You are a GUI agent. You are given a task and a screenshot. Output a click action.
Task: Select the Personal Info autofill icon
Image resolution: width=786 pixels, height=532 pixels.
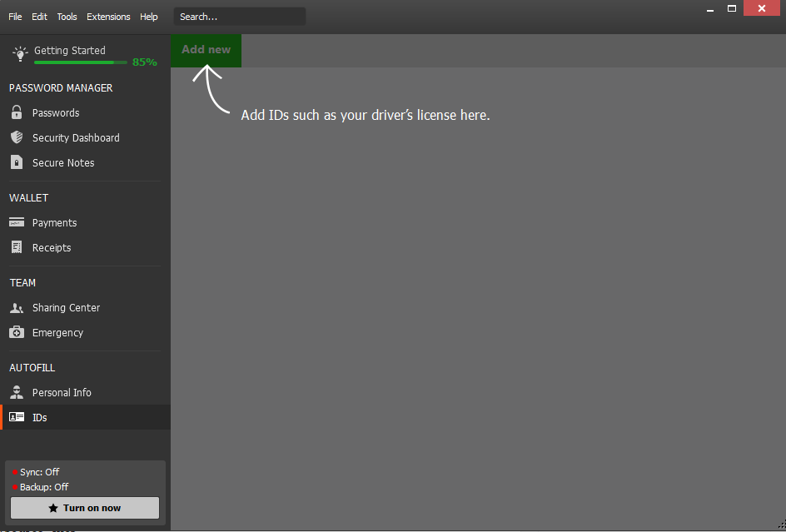[x=17, y=392]
